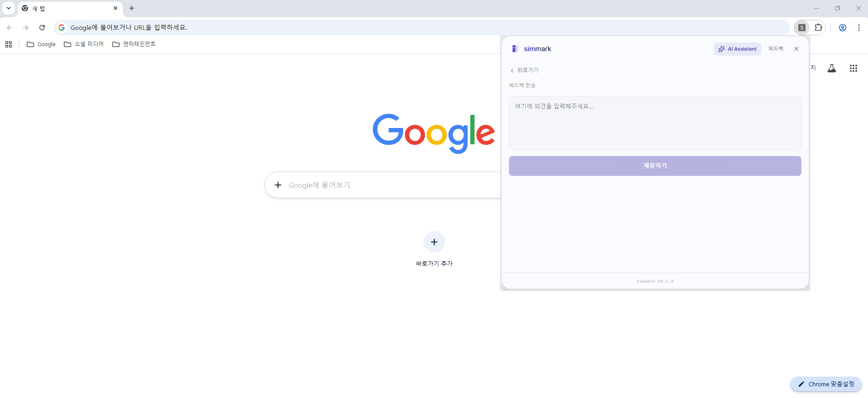Image resolution: width=868 pixels, height=398 pixels.
Task: Open the Chrome extensions puzzle icon
Action: [x=818, y=28]
